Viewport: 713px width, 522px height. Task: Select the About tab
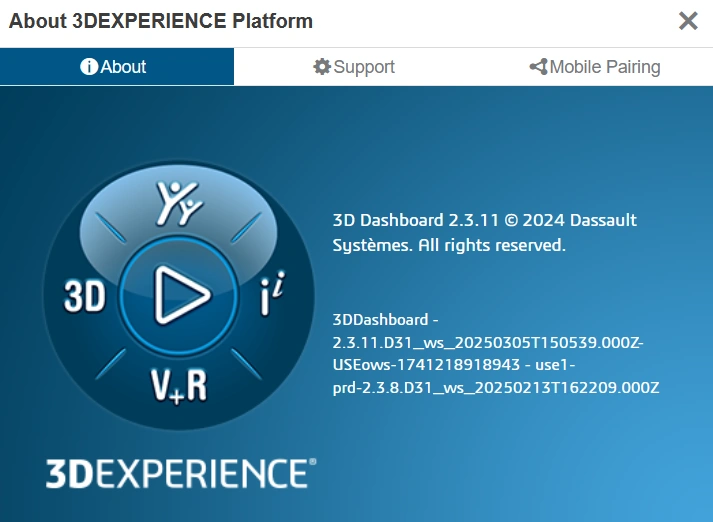[117, 67]
